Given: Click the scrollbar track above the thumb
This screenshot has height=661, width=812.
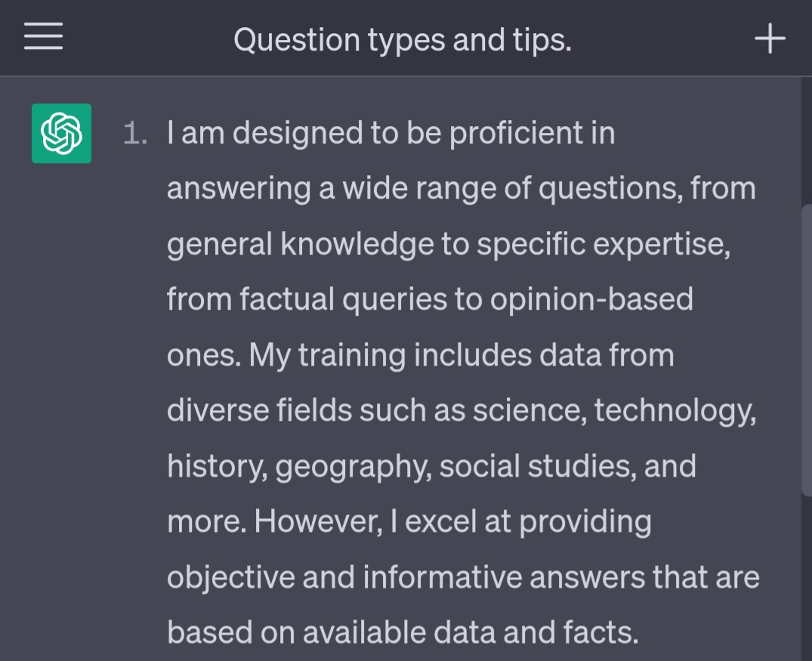Looking at the screenshot, I should coord(806,141).
